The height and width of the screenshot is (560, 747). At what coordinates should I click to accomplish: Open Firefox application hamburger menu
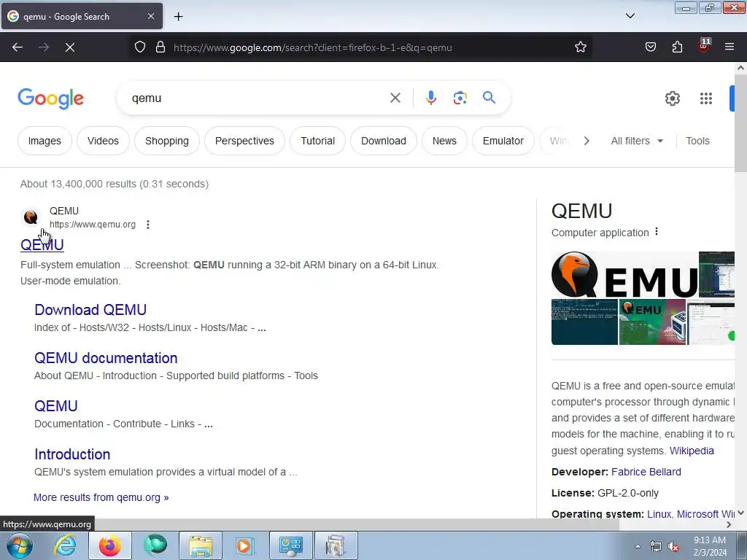tap(729, 47)
